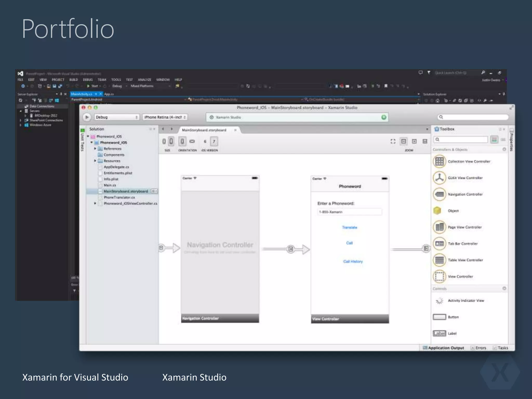Expand the Resources folder
Image resolution: width=532 pixels, height=399 pixels.
coord(95,161)
